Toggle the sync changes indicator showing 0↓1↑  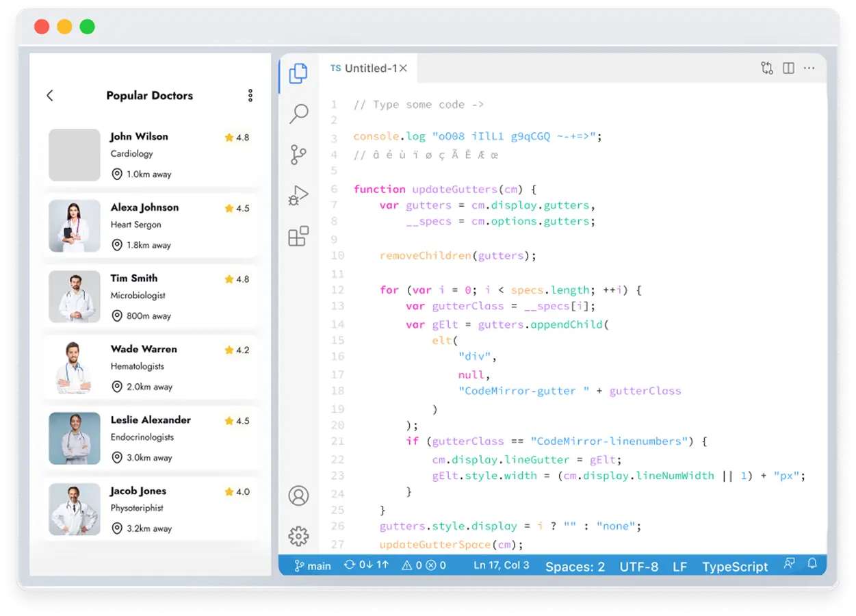[x=366, y=565]
